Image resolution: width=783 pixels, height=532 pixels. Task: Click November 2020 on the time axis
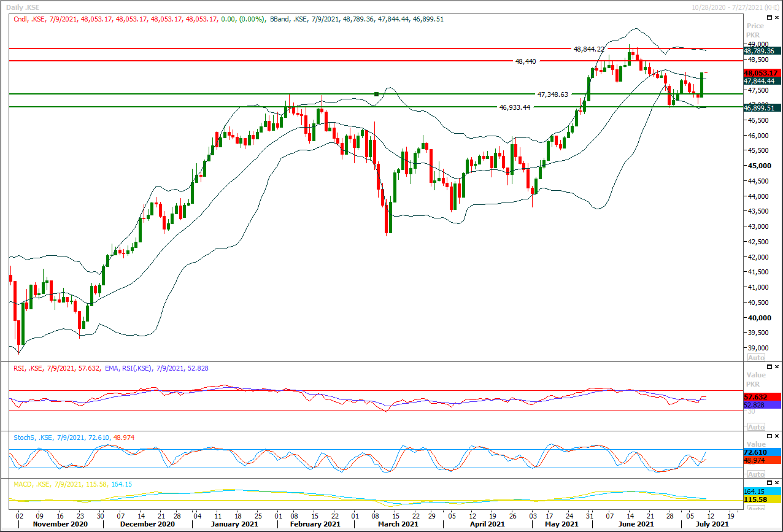click(61, 524)
